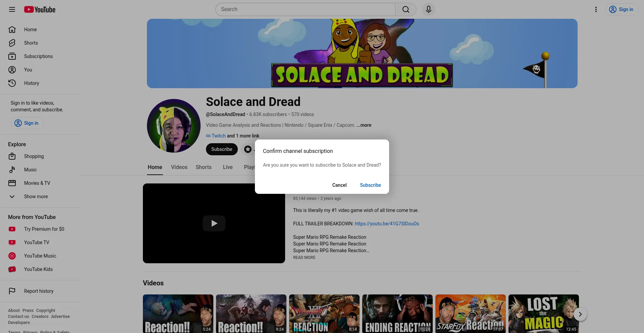Screen dimensions: 644x333
Task: Activate voice search microphone
Action: tap(429, 9)
